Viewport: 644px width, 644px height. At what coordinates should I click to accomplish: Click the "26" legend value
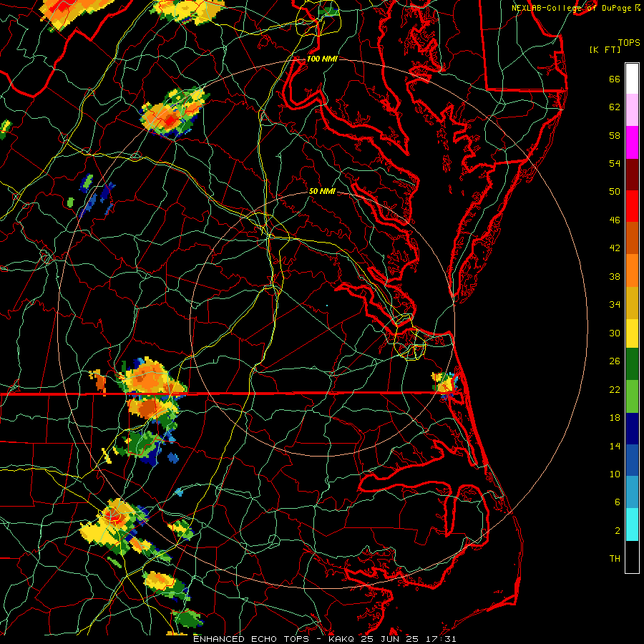tap(615, 361)
